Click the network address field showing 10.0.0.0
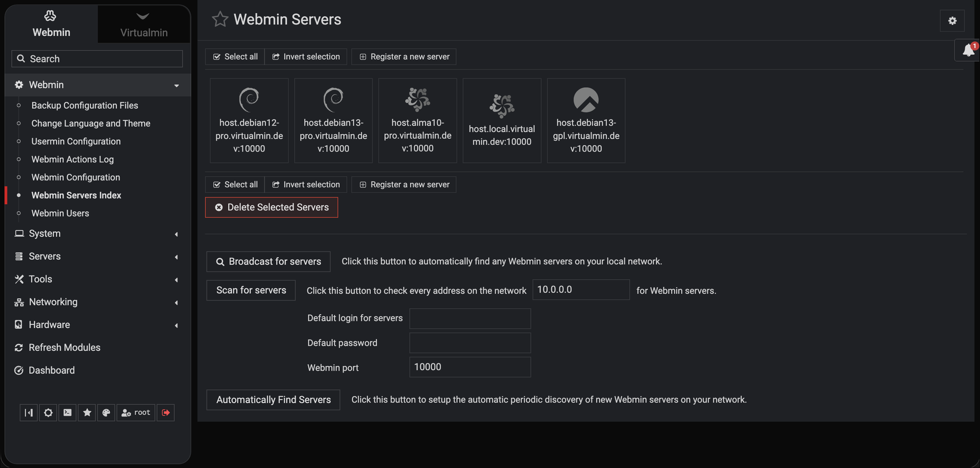 coord(581,289)
